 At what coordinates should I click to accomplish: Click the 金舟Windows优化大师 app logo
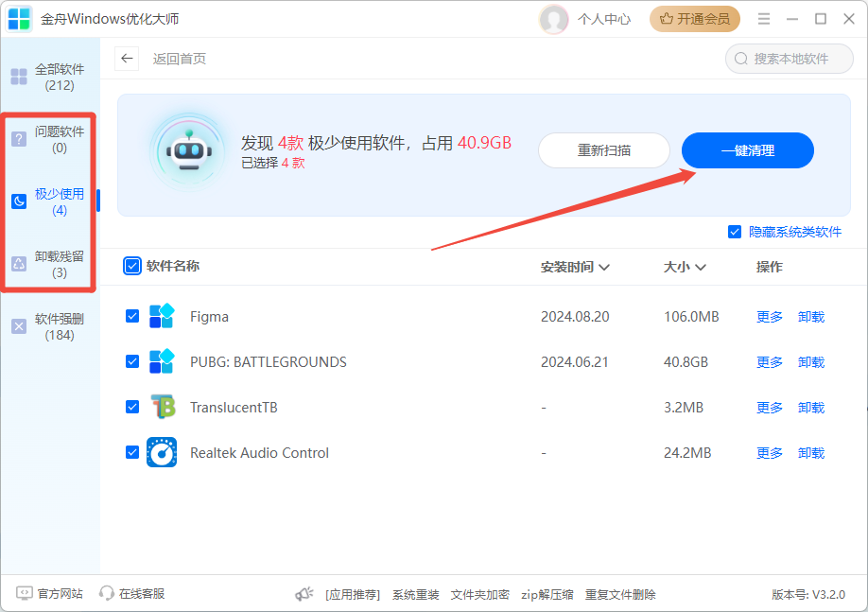click(x=19, y=19)
